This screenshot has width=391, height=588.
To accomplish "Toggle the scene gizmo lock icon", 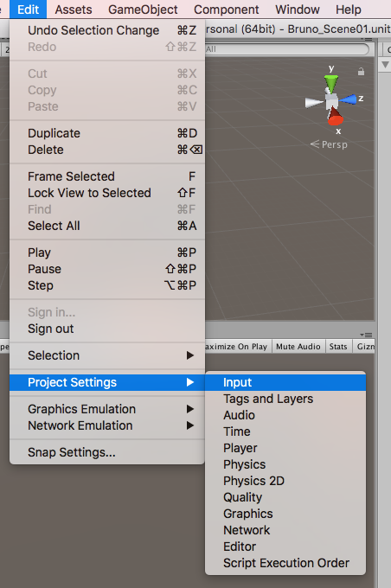I will [x=361, y=71].
